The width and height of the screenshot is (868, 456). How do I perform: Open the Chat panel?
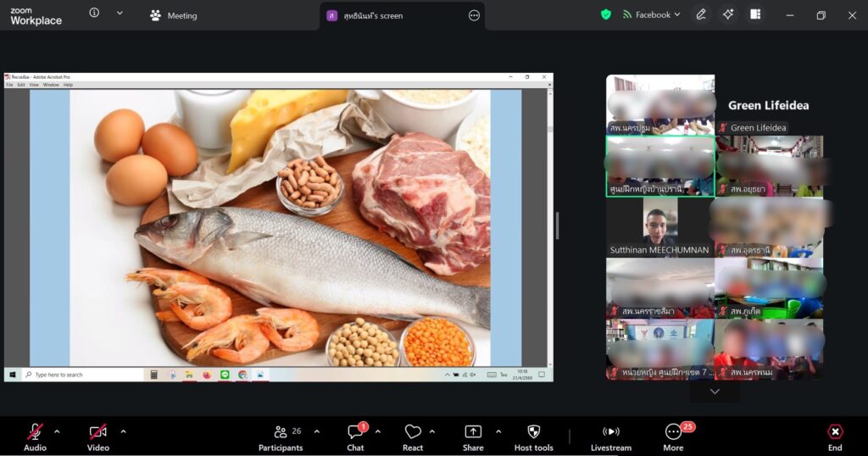[x=355, y=437]
